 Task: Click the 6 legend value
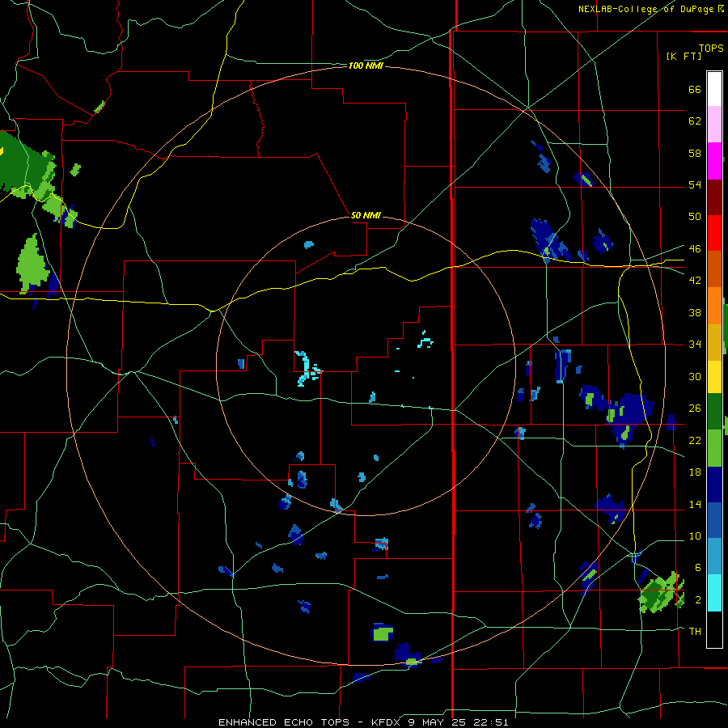pos(697,567)
